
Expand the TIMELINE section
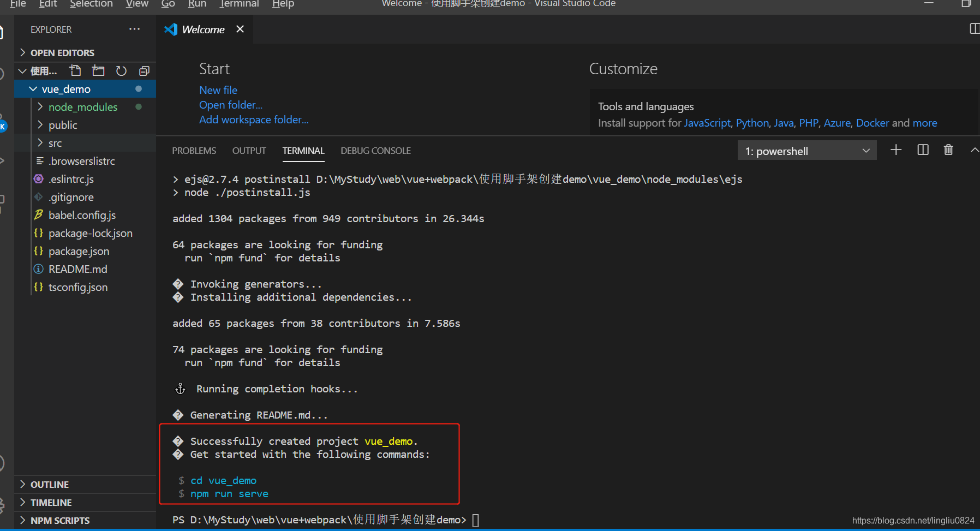[85, 503]
